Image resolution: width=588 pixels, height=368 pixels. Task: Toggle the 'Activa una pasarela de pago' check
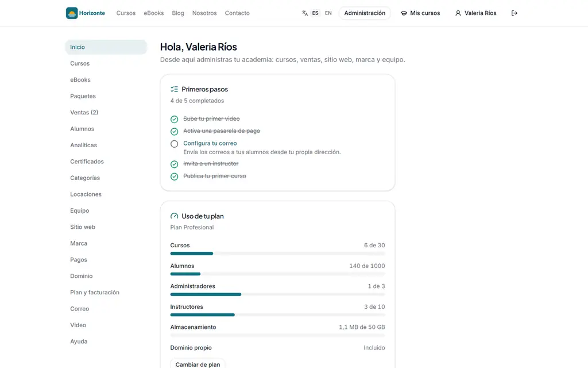point(175,132)
